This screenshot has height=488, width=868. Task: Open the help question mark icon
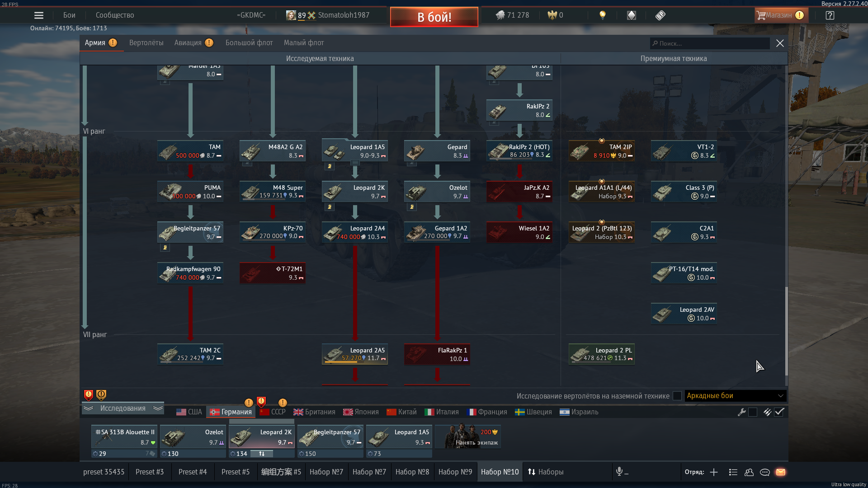830,15
